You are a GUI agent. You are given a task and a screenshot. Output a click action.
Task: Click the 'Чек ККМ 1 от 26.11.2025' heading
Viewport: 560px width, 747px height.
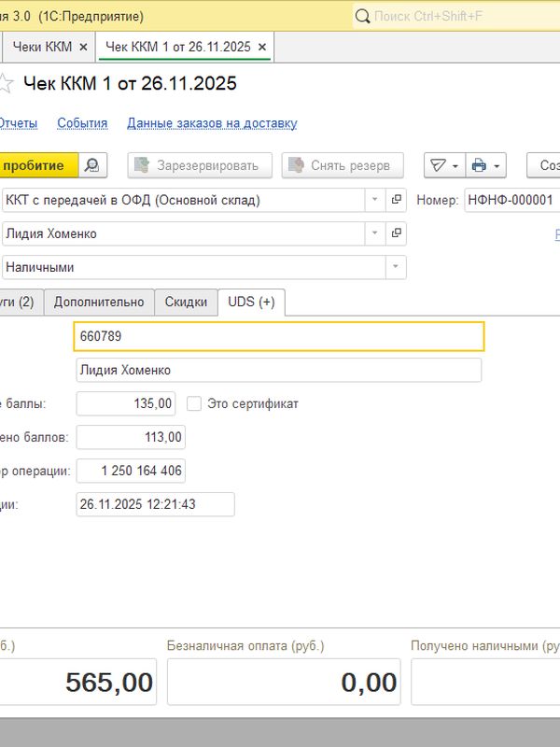pyautogui.click(x=130, y=83)
